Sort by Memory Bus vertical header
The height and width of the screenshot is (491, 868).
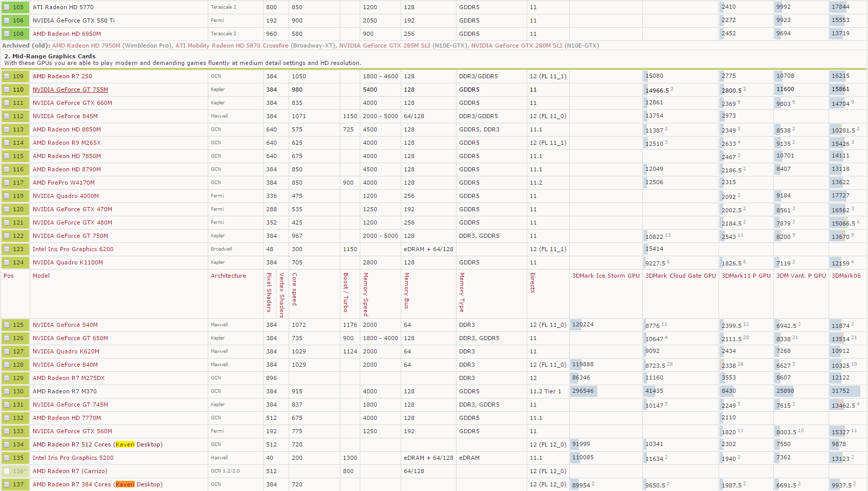click(406, 291)
